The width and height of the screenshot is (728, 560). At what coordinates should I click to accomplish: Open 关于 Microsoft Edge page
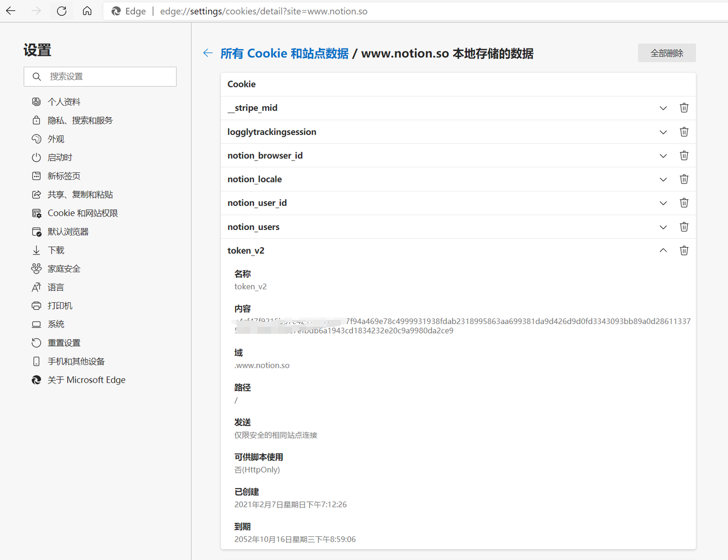(86, 380)
